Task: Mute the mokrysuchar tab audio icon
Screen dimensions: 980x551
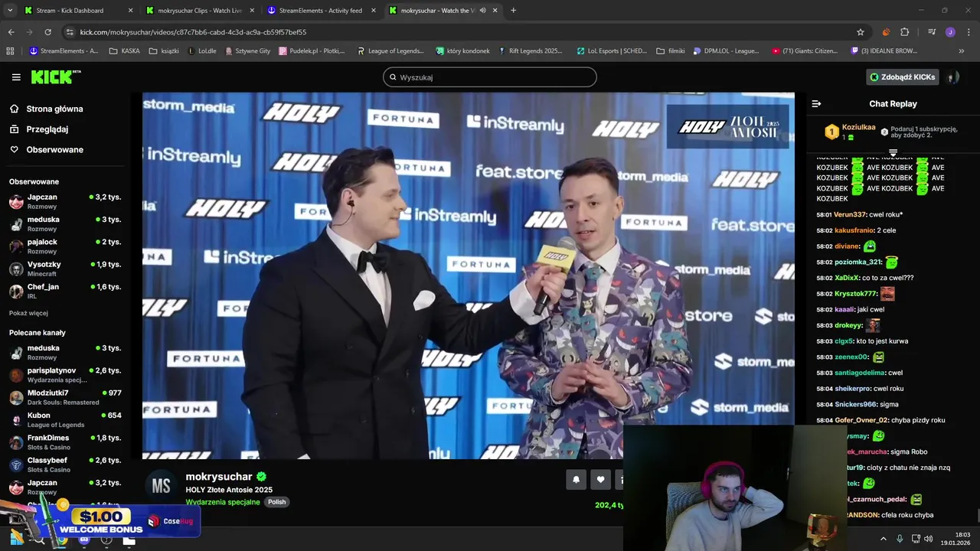Action: point(482,11)
